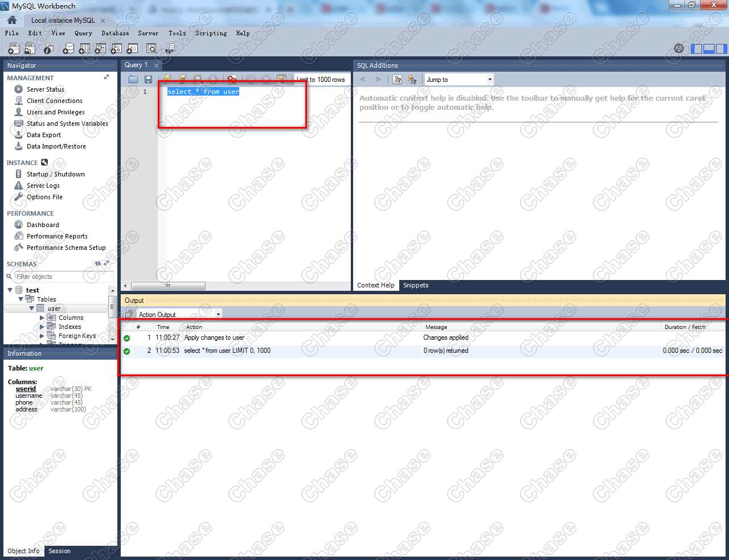Open the File menu

[x=11, y=33]
